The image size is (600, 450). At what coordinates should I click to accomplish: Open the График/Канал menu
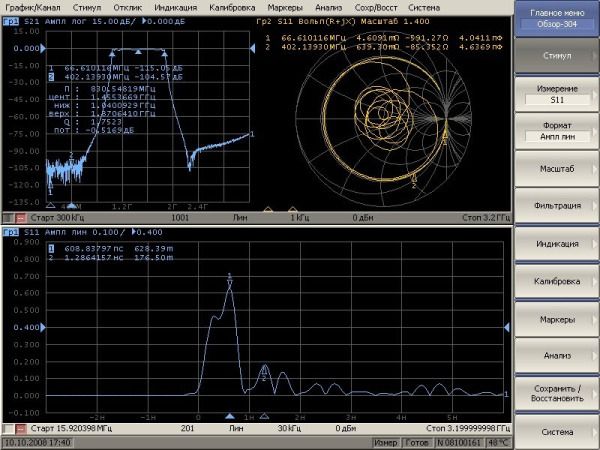(x=34, y=7)
